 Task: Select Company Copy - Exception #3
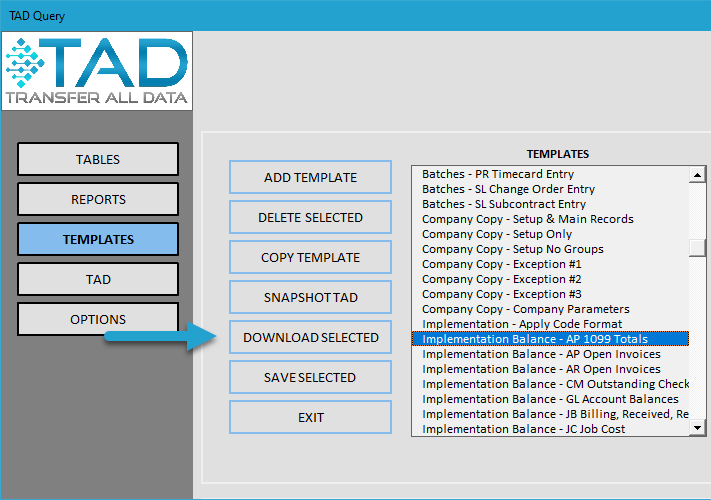(550, 294)
